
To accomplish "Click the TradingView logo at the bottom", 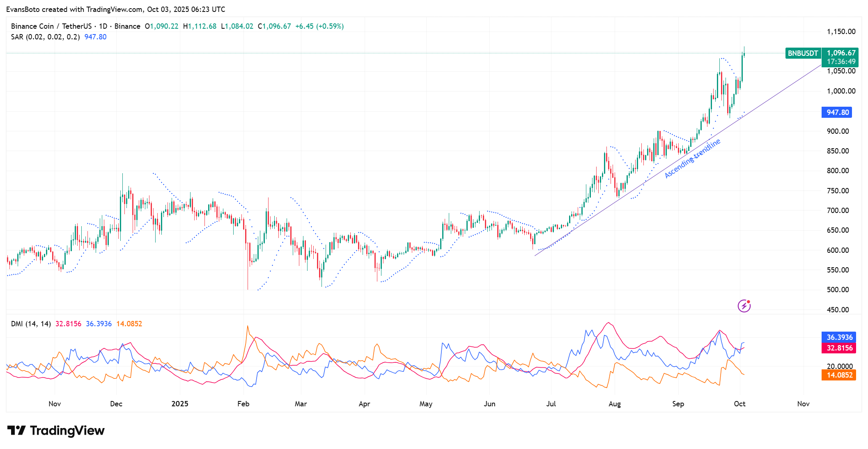I will pos(56,431).
